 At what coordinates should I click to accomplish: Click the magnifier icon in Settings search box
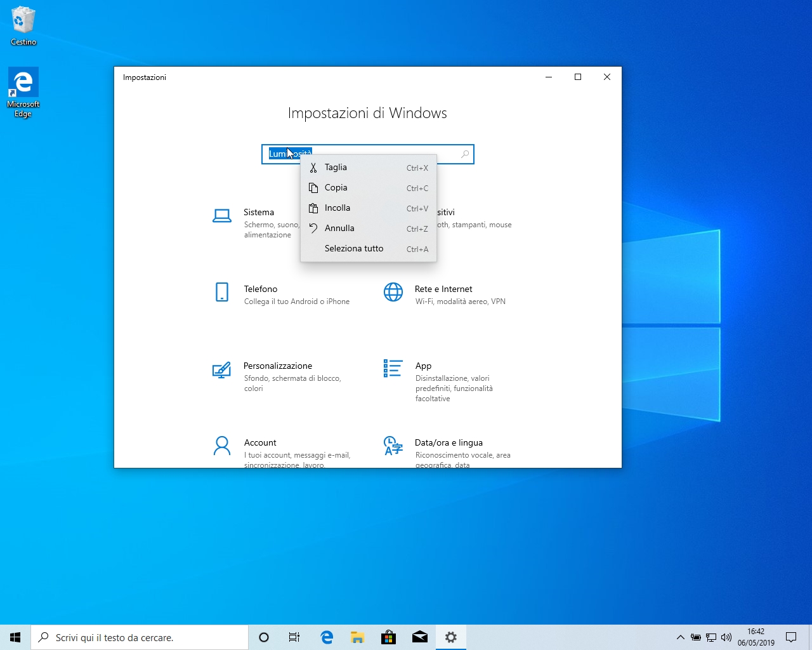click(465, 154)
